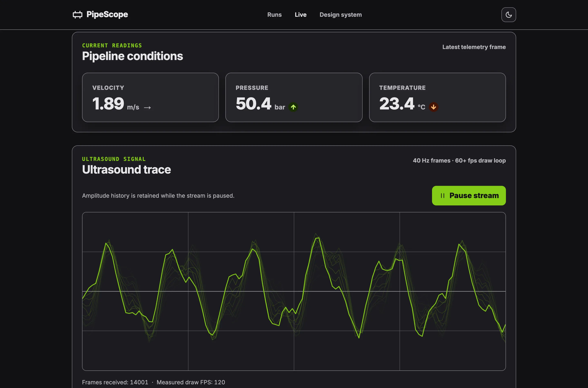Click the Frames received: 14001 counter
This screenshot has height=388, width=588.
click(x=115, y=382)
